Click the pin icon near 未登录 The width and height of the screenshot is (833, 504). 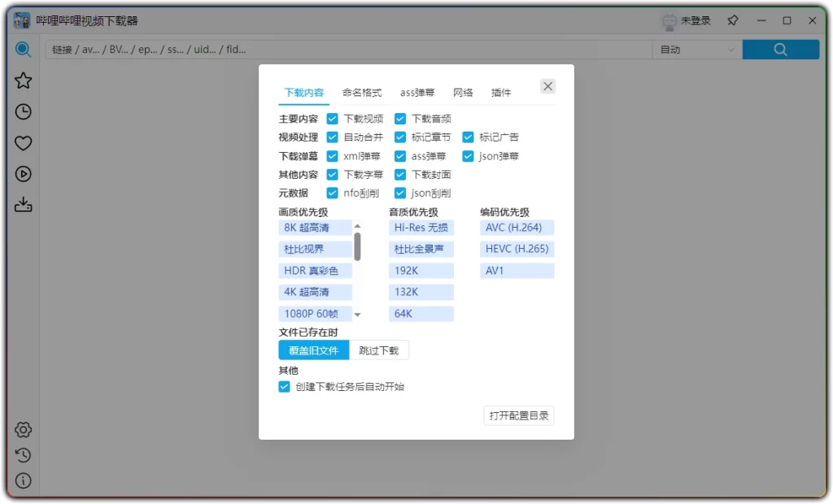[731, 20]
